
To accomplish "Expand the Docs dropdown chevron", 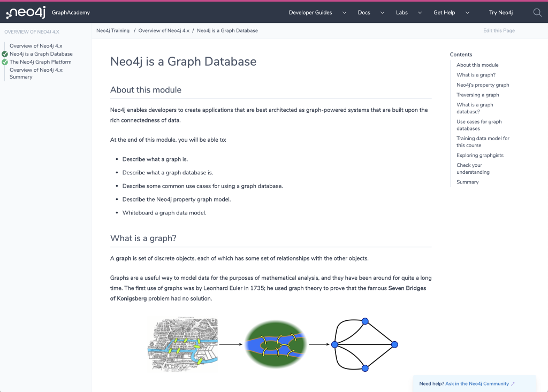I will [x=382, y=13].
